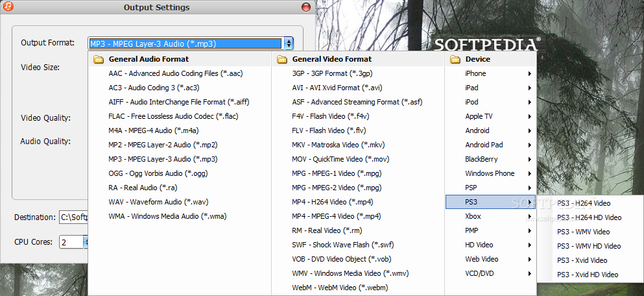Select MP4 - H264 Video
This screenshot has height=296, width=644.
tap(332, 202)
